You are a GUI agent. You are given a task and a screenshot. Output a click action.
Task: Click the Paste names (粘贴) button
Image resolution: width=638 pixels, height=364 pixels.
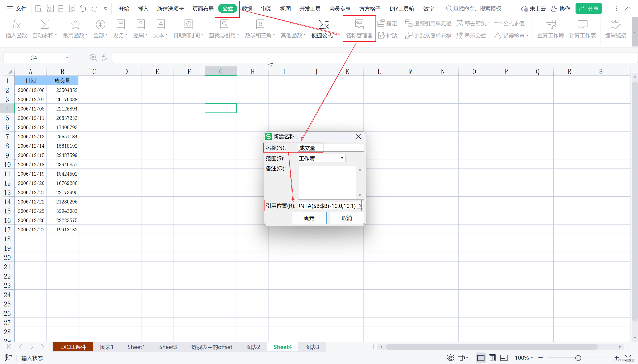point(387,35)
